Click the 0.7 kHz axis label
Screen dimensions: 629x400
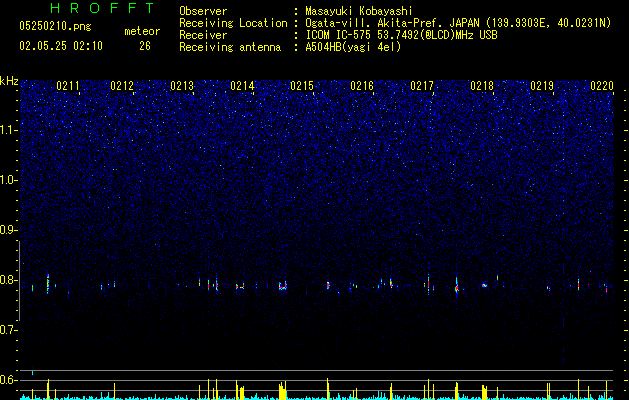8,330
